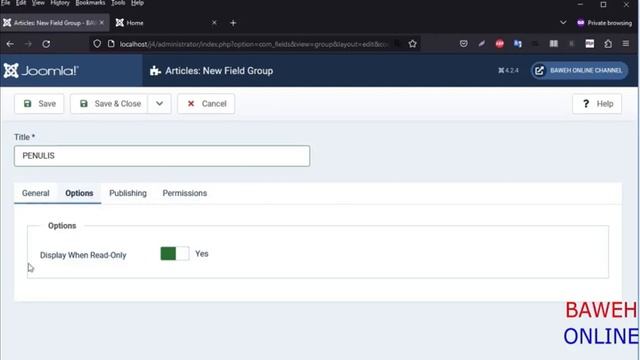Open the History menu

[60, 3]
